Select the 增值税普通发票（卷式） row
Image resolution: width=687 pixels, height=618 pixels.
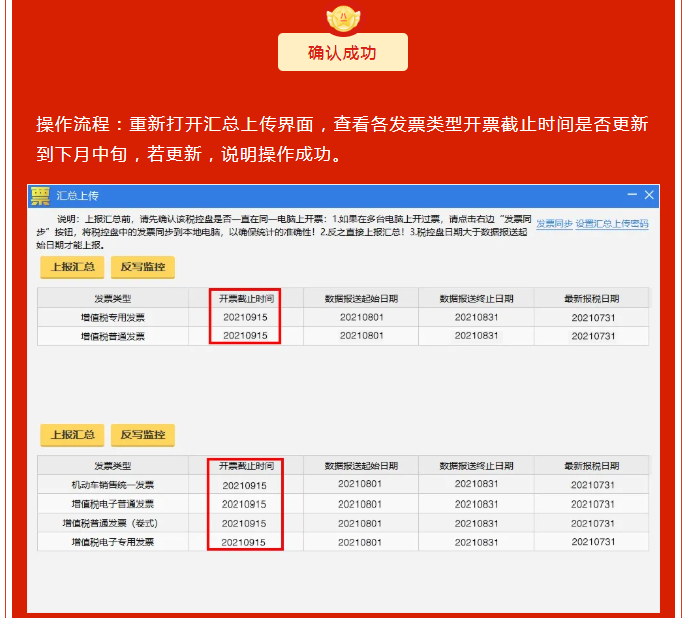click(112, 523)
